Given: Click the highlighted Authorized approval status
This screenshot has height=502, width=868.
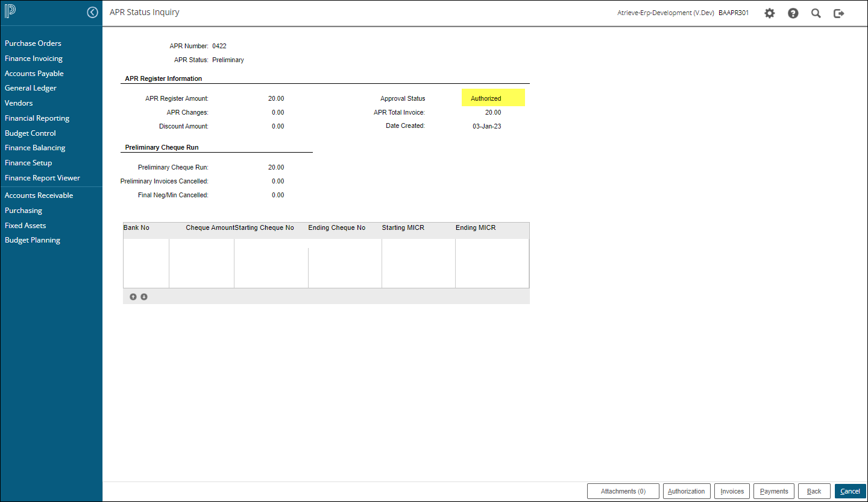Looking at the screenshot, I should [x=486, y=98].
